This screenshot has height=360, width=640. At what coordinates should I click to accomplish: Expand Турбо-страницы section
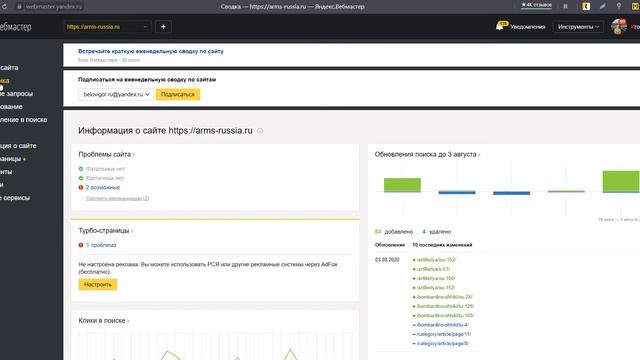coord(106,231)
